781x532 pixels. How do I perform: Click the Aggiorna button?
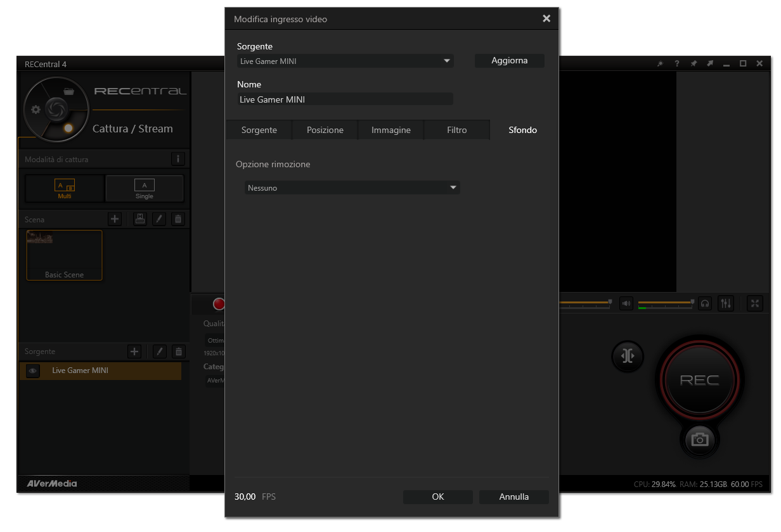[x=510, y=61]
